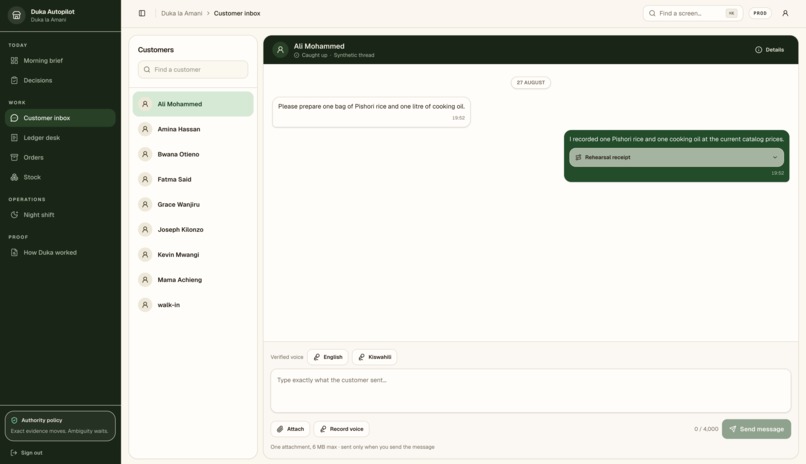Sign out of the account
Viewport: 806px width, 464px height.
pos(27,453)
